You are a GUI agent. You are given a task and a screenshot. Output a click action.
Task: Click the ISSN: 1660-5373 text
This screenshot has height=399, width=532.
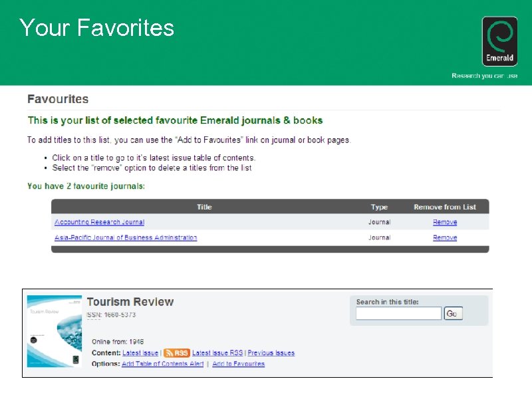pos(111,315)
